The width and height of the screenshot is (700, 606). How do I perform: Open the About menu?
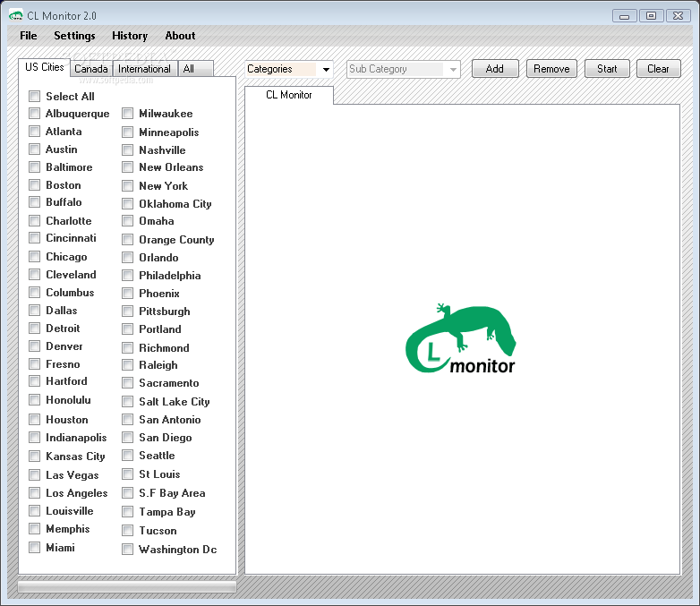click(x=180, y=36)
